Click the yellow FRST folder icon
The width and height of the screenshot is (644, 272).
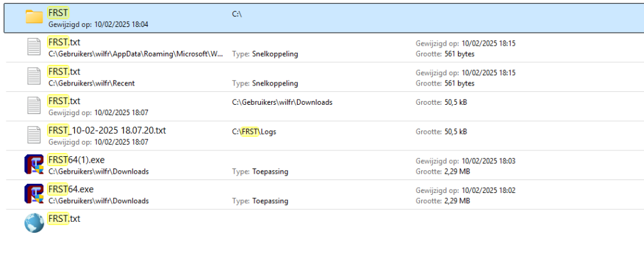[34, 17]
